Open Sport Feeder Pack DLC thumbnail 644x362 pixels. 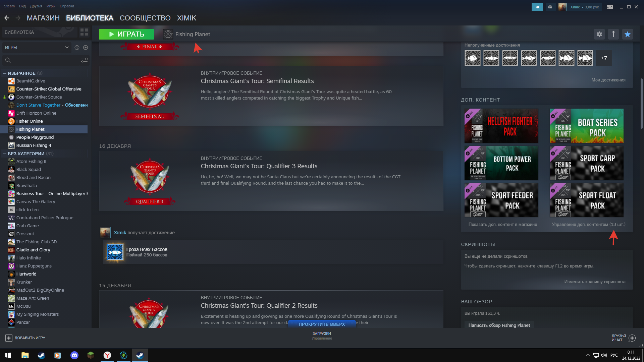pos(501,200)
